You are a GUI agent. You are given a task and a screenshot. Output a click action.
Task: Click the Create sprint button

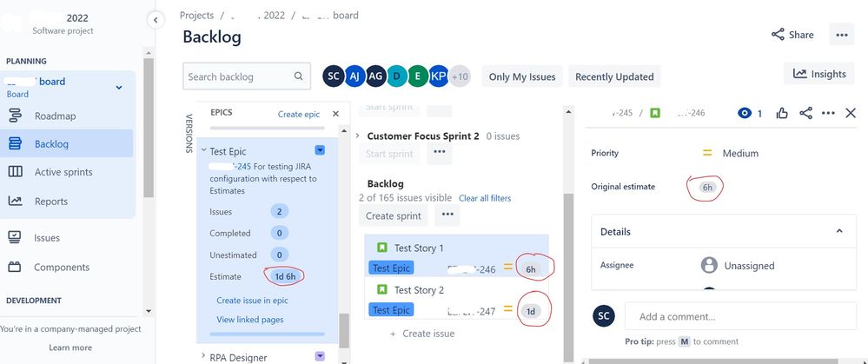point(394,215)
